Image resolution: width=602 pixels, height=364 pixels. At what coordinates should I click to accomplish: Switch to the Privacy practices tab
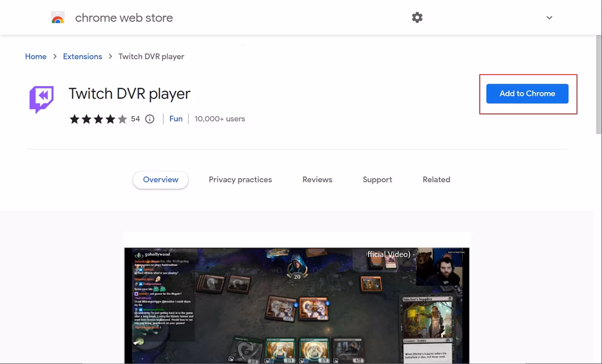click(x=240, y=180)
